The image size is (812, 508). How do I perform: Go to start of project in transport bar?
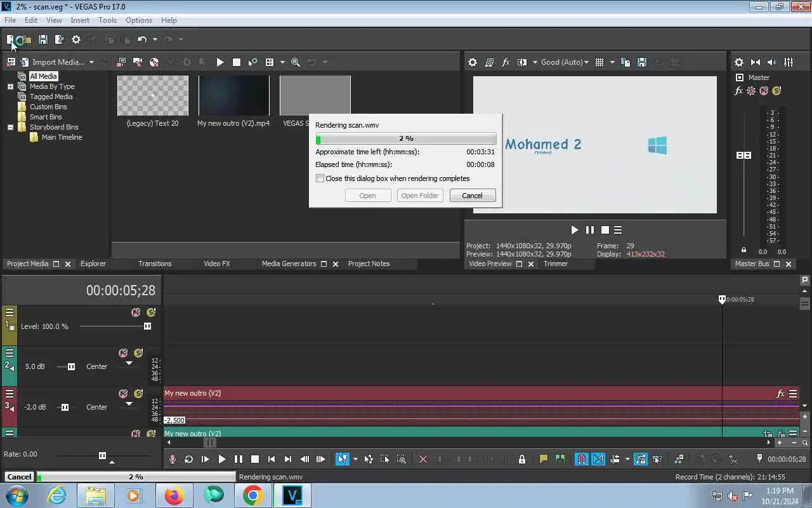coord(272,459)
